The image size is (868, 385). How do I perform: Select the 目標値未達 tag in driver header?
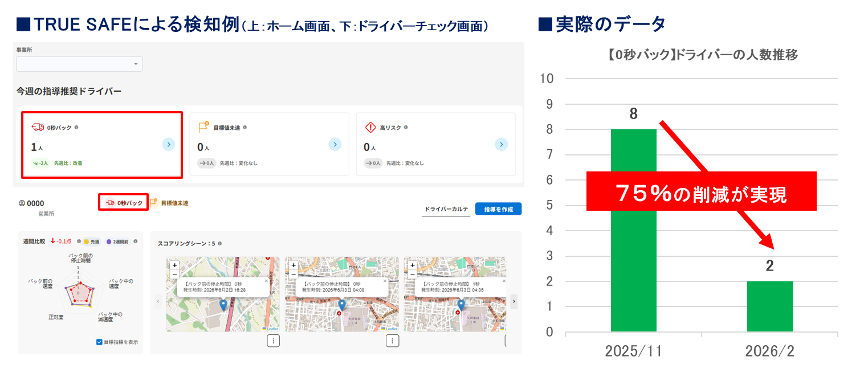(x=169, y=203)
